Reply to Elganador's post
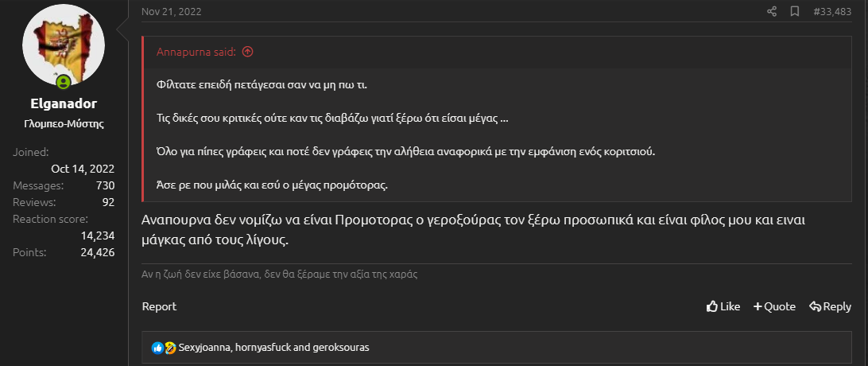 (830, 306)
